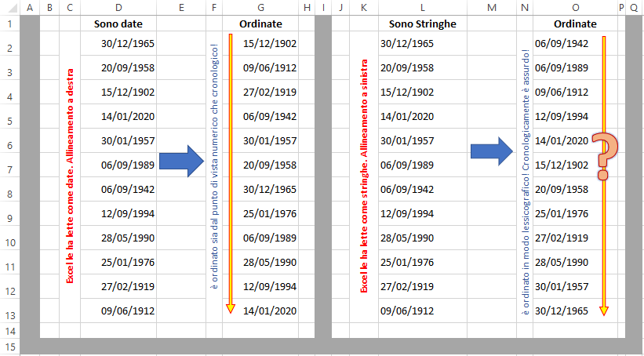The height and width of the screenshot is (356, 644).
Task: Select row 7 header
Action: tap(9, 170)
